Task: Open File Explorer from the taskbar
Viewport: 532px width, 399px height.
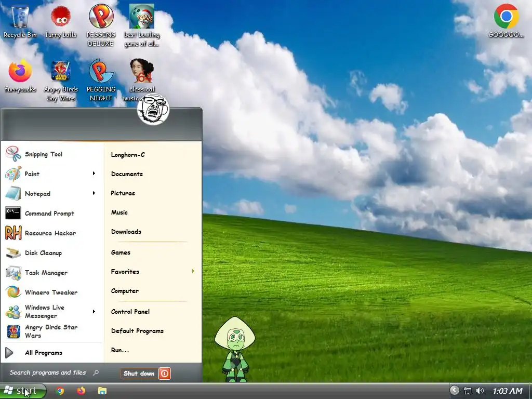Action: pyautogui.click(x=102, y=391)
